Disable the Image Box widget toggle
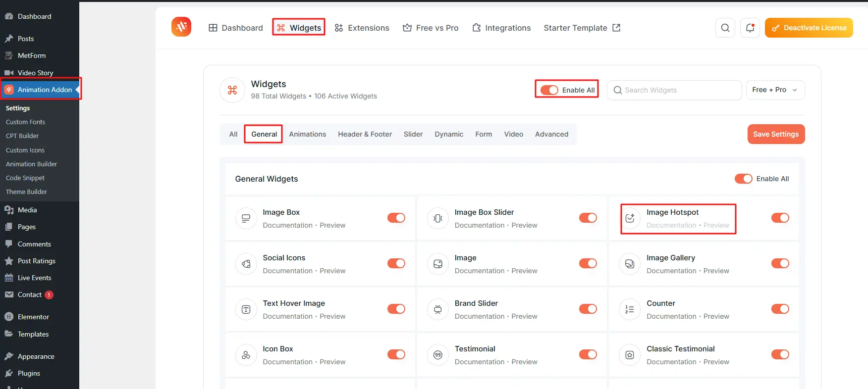This screenshot has width=868, height=389. pyautogui.click(x=396, y=218)
